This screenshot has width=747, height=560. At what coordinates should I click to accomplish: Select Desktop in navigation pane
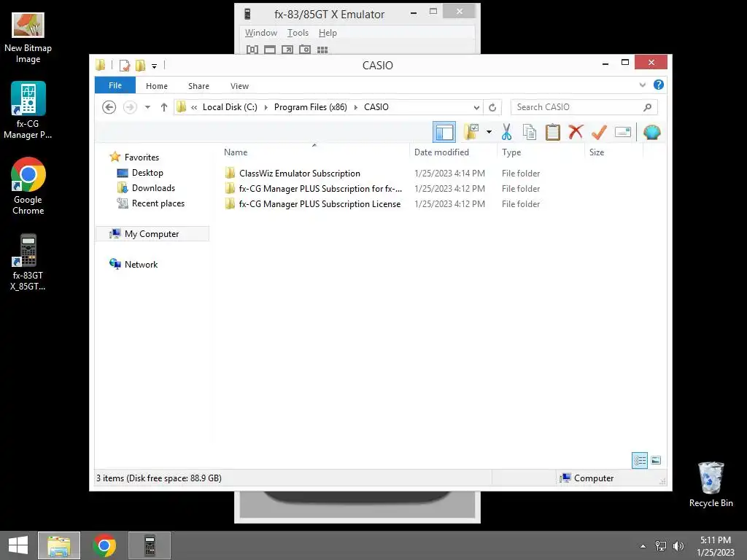(147, 173)
